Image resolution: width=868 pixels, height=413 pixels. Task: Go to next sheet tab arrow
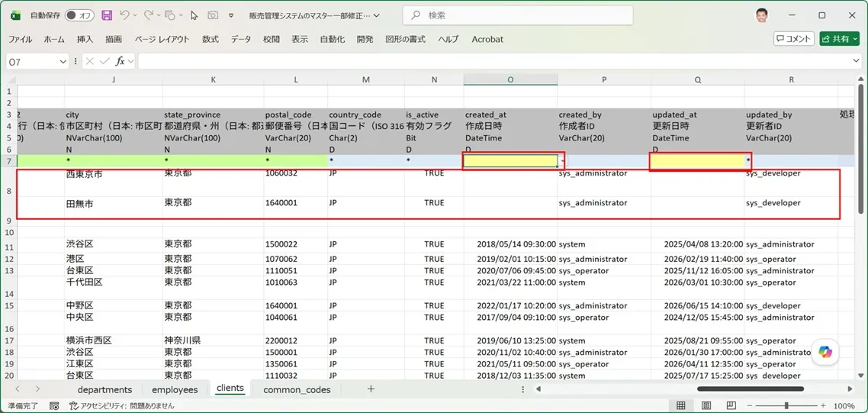(37, 389)
